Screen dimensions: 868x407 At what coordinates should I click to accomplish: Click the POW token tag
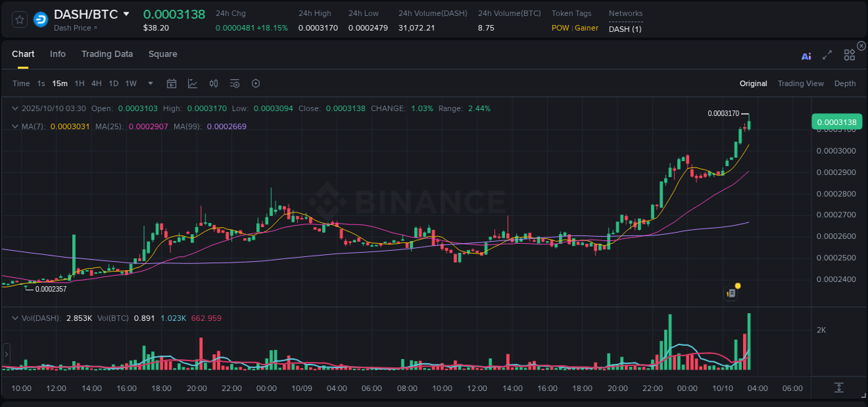coord(560,28)
